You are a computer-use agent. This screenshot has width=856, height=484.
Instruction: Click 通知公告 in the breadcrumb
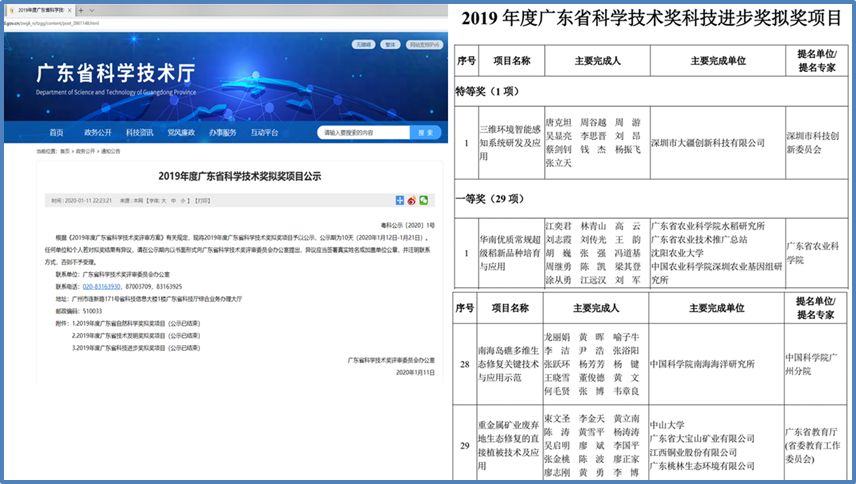tap(110, 151)
